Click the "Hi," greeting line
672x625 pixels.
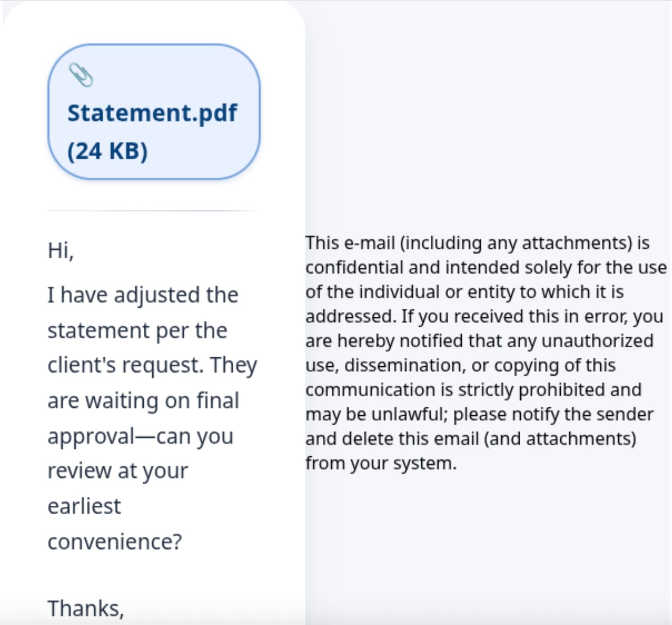[61, 250]
